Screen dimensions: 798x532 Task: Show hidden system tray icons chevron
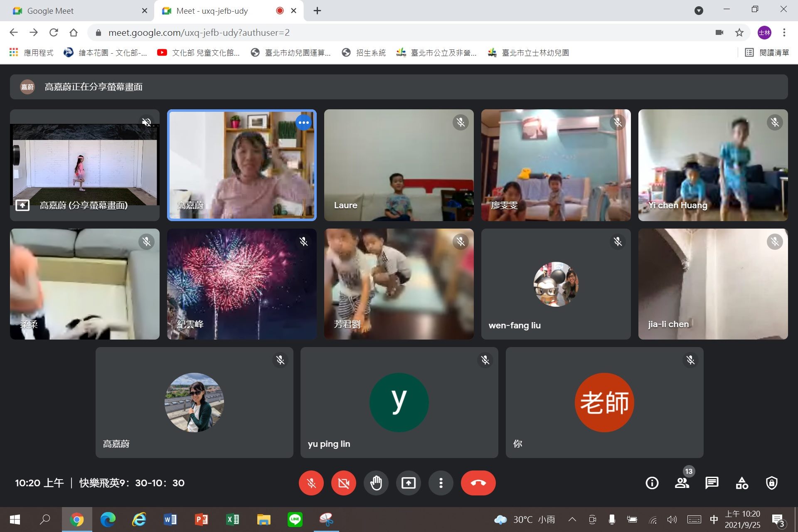point(572,519)
